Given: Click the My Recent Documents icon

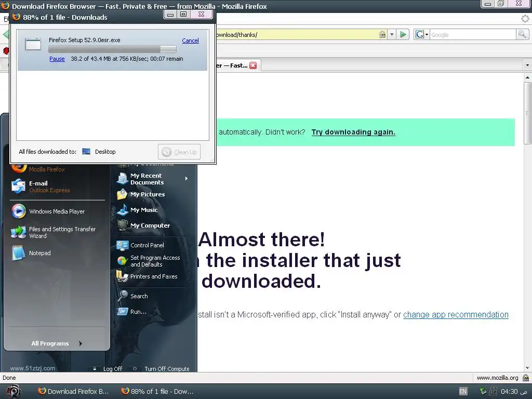Looking at the screenshot, I should [x=122, y=178].
